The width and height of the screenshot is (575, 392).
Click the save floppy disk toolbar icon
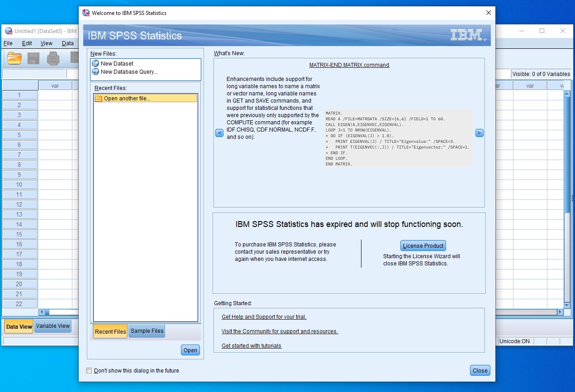33,58
